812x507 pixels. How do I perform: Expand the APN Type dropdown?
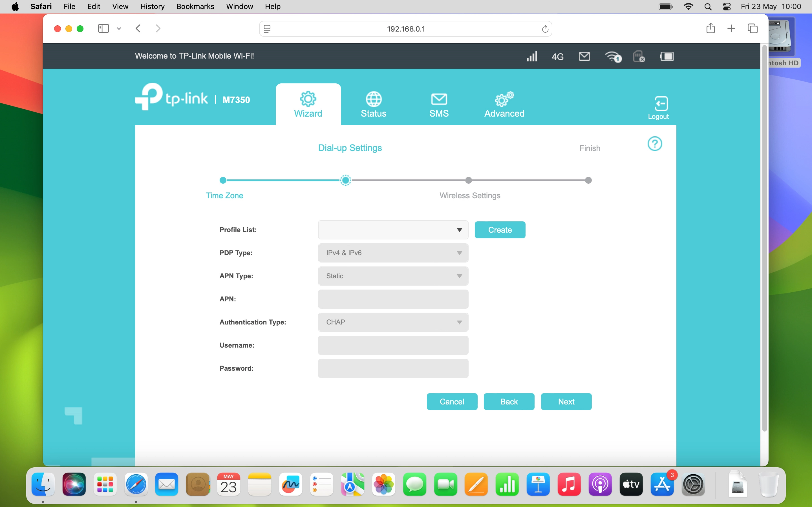coord(392,276)
